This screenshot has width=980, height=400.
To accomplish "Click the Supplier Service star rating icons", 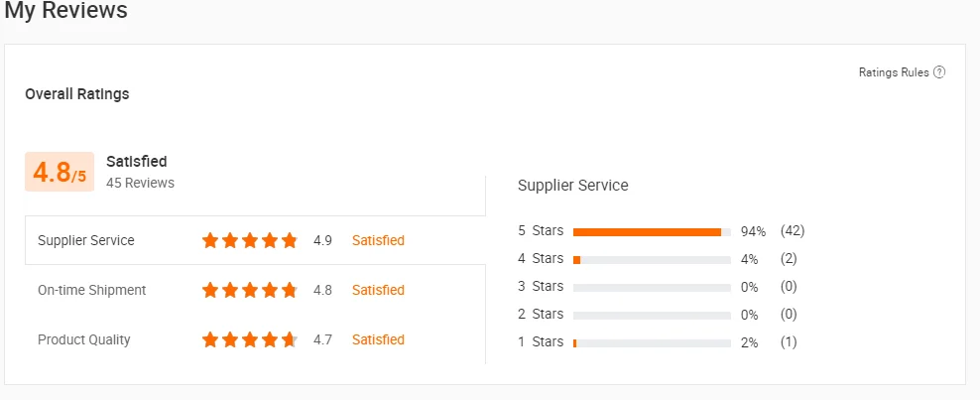I will (249, 240).
